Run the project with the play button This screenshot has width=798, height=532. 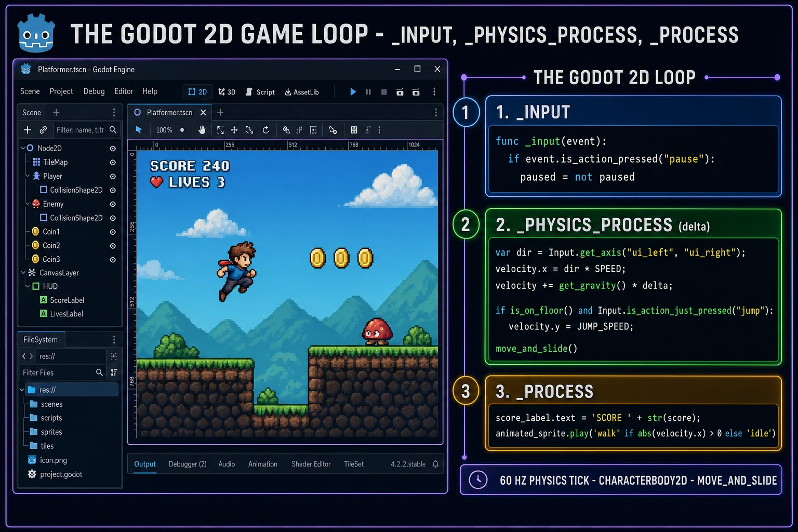[x=353, y=92]
